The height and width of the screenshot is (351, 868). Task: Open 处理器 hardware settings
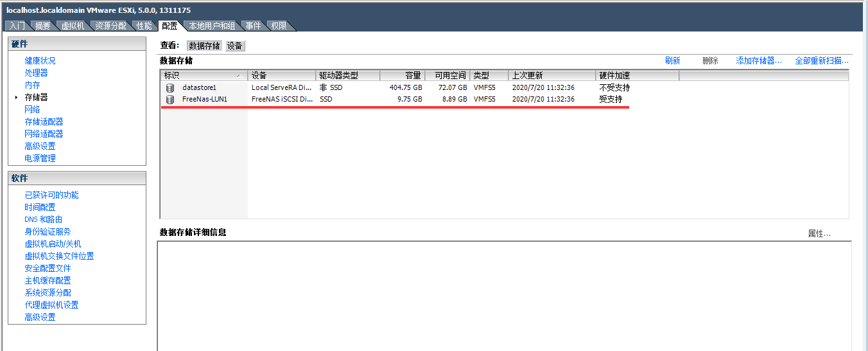[36, 73]
